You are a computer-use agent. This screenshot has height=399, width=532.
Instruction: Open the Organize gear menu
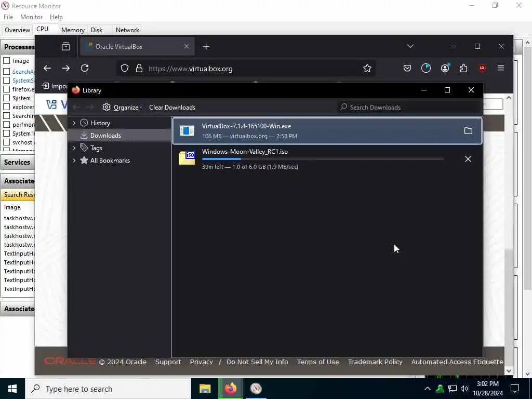122,107
